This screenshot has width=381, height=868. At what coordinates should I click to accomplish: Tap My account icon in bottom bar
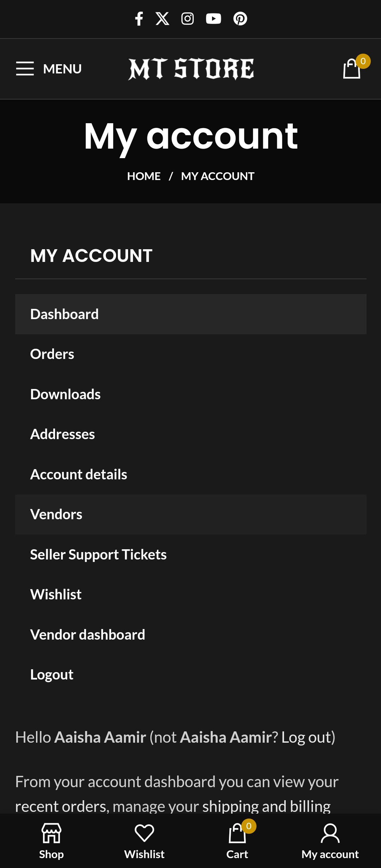(x=330, y=840)
